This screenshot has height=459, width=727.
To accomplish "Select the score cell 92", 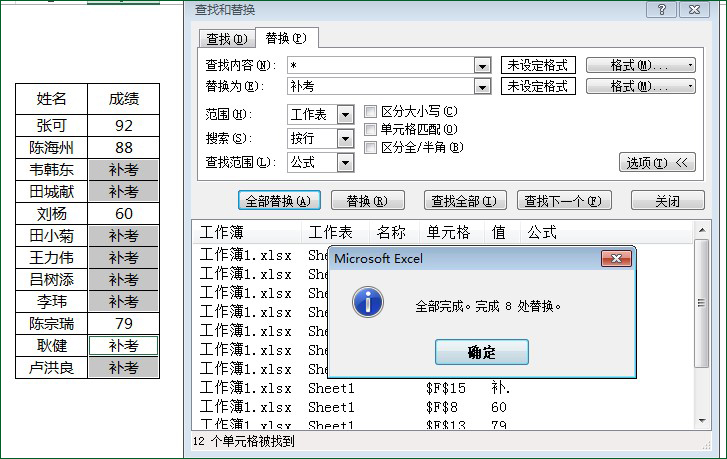I will (124, 126).
